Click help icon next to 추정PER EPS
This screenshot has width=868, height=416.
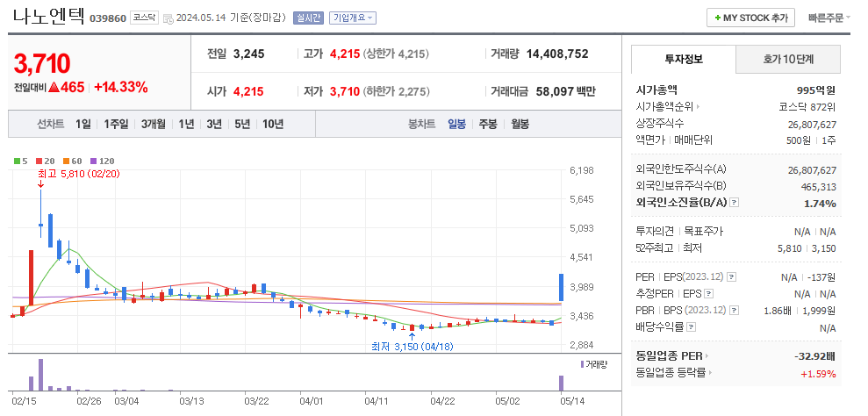point(708,294)
